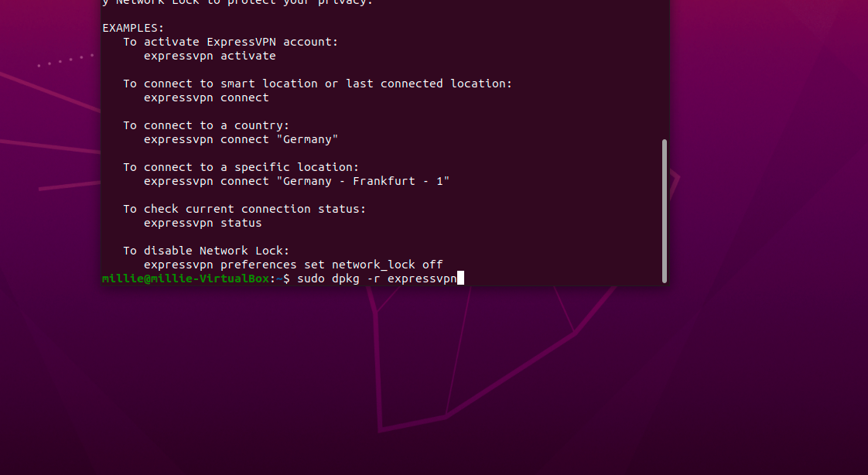Click the "expressvpn status" command line
Viewport: 868px width, 475px height.
[x=203, y=223]
